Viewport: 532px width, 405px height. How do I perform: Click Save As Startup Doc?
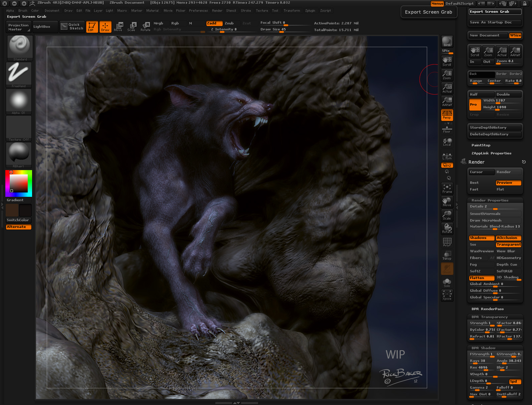(x=495, y=22)
